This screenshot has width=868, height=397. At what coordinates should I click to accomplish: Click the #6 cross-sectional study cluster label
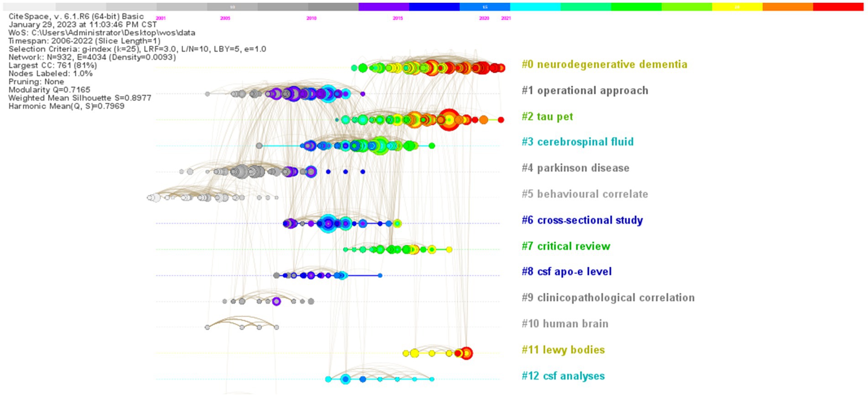582,220
